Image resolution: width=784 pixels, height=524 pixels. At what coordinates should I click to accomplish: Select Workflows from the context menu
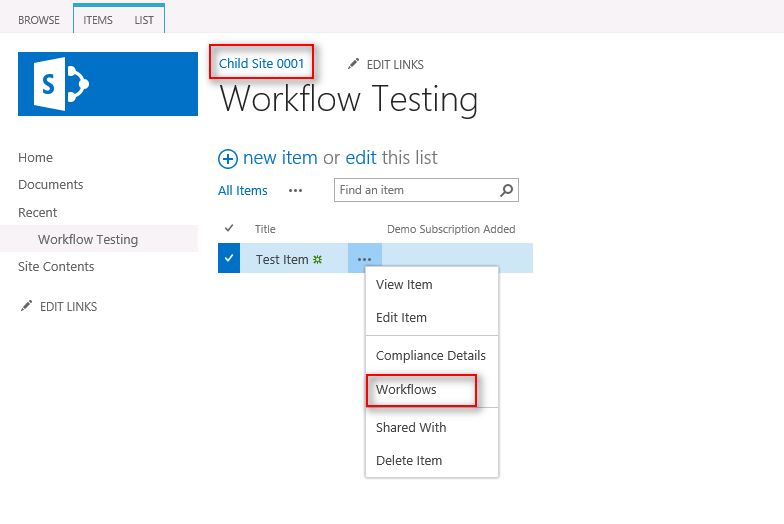[406, 389]
